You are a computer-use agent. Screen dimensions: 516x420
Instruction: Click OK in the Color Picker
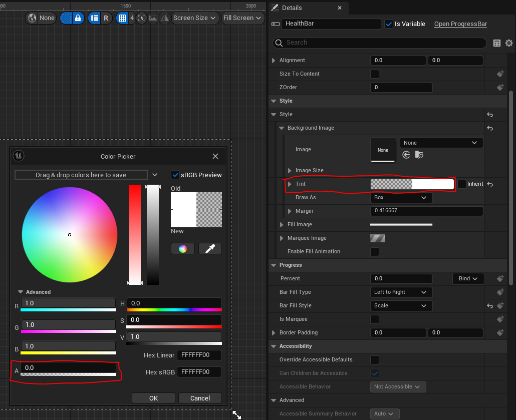(x=153, y=398)
